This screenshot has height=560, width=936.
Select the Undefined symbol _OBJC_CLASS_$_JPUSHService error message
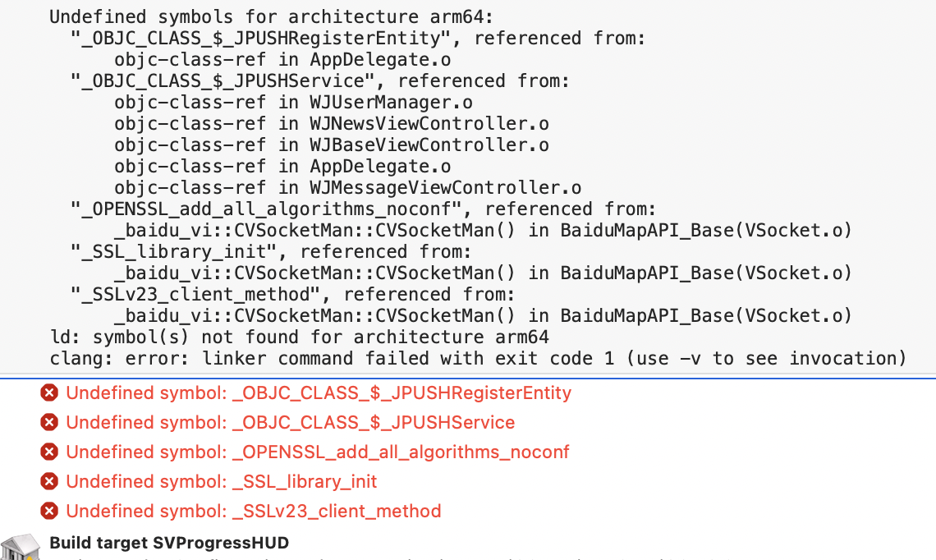pos(291,423)
